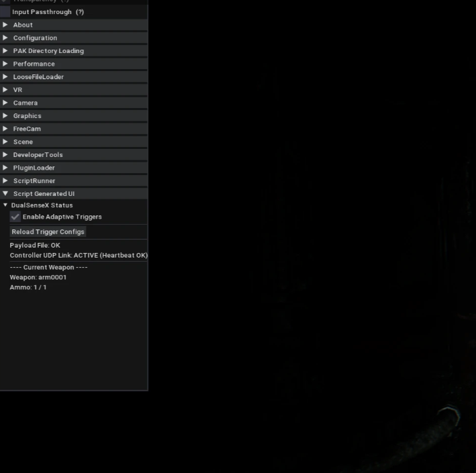Click the Controller UDP Link status text

pyautogui.click(x=78, y=255)
